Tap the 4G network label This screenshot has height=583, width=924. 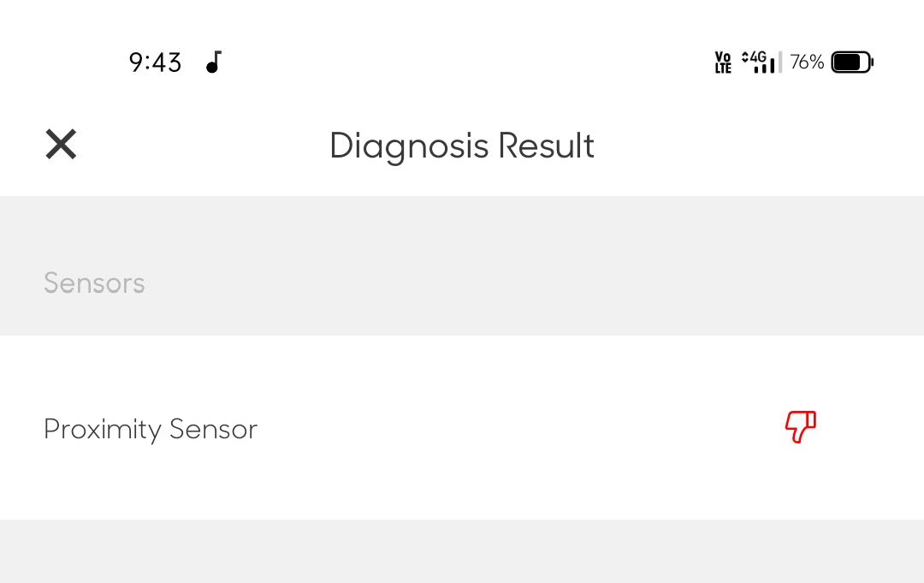[758, 57]
